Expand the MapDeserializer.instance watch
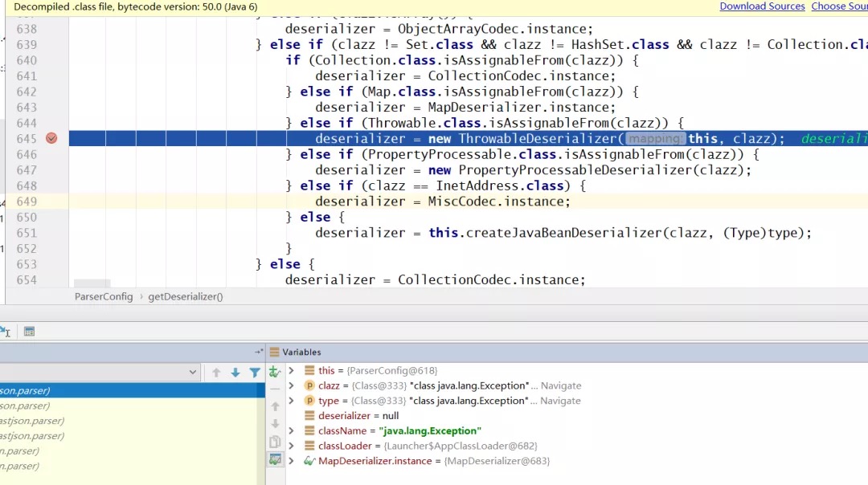868x485 pixels. (292, 461)
